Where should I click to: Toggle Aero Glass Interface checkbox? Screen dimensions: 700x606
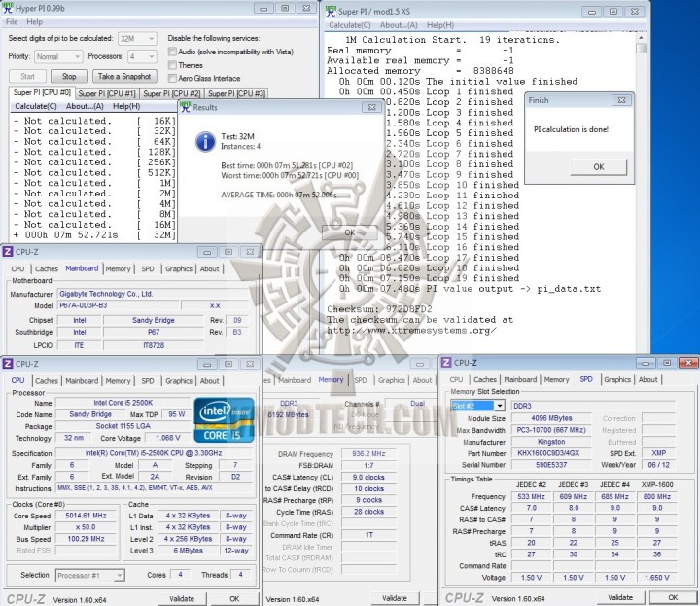172,78
